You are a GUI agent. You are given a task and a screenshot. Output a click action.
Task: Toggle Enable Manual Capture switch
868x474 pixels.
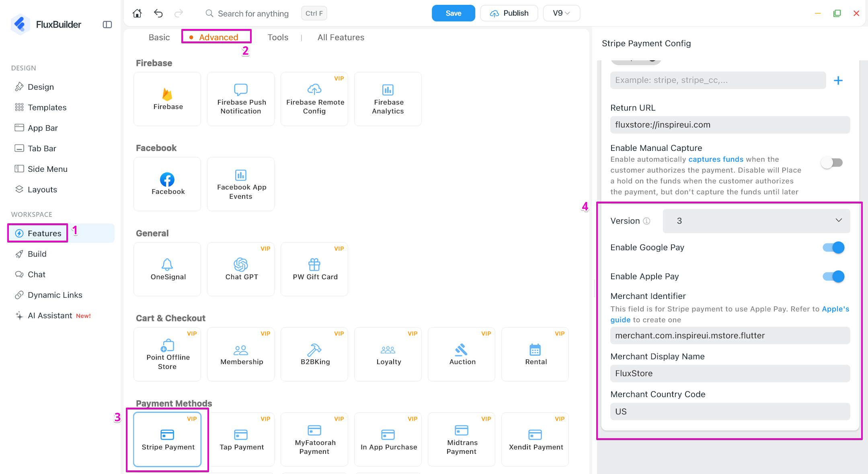[x=832, y=163]
